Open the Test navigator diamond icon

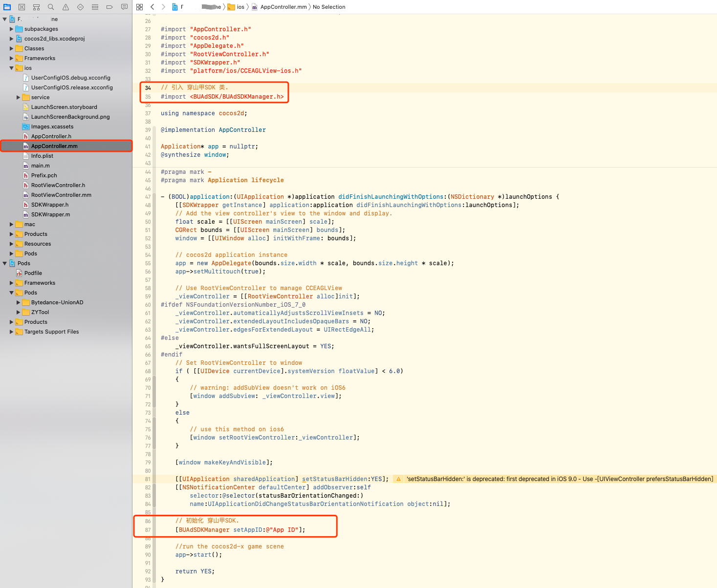coord(80,7)
